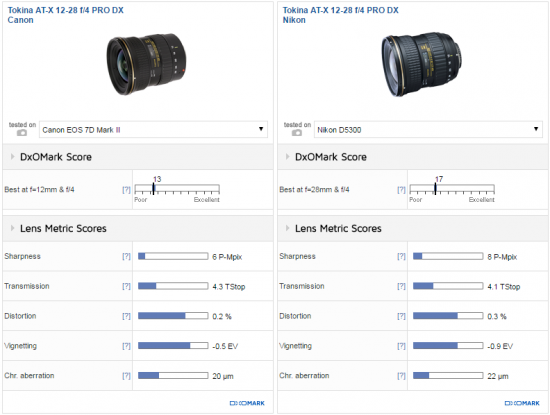Click the Nikon panel 'Transmission' label
This screenshot has width=550, height=415.
coord(302,286)
